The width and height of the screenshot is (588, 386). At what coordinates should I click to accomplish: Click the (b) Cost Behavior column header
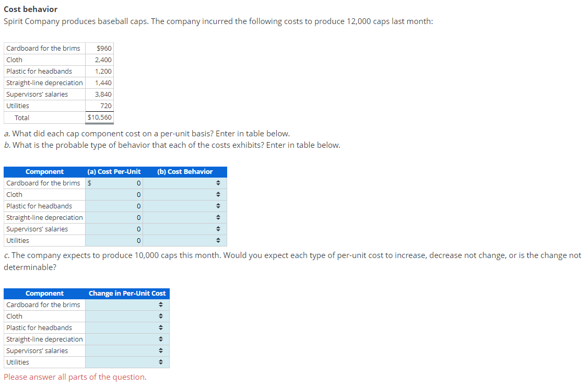click(185, 172)
